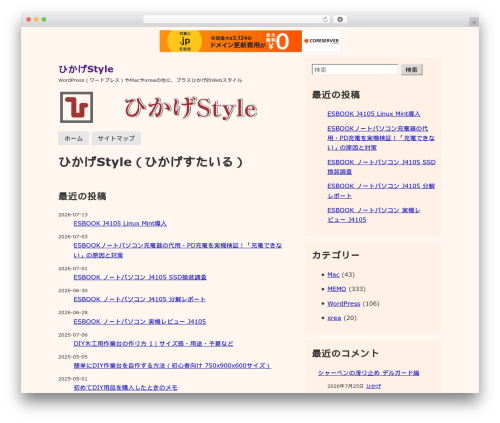Click comment author ひかげ link
Image resolution: width=500 pixels, height=423 pixels.
click(x=373, y=386)
